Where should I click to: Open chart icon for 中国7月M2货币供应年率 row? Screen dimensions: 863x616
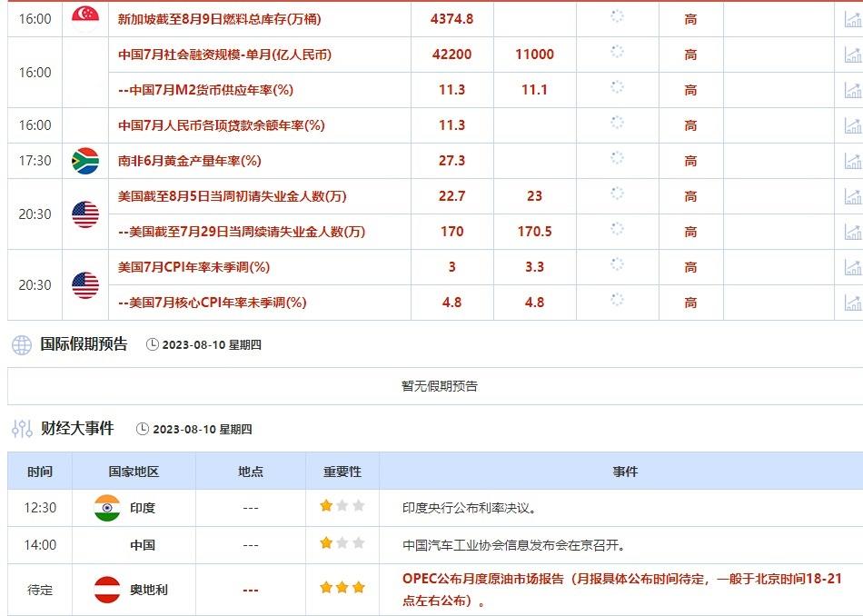(854, 90)
